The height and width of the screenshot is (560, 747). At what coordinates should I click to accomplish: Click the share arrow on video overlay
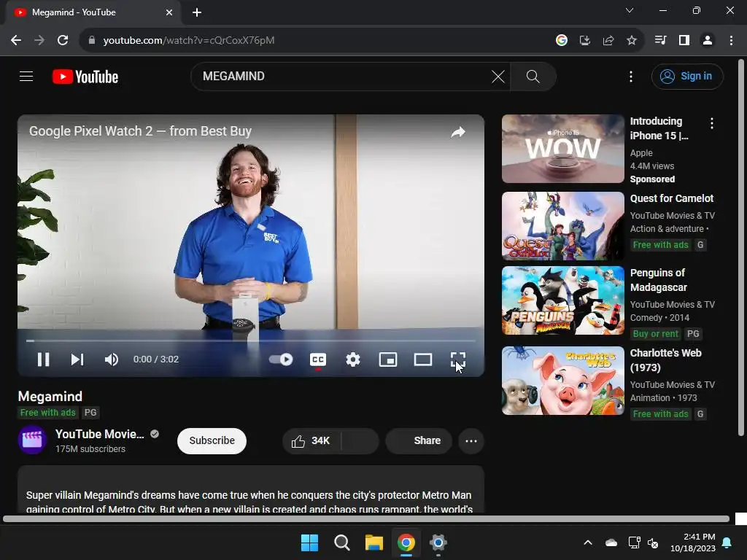458,132
